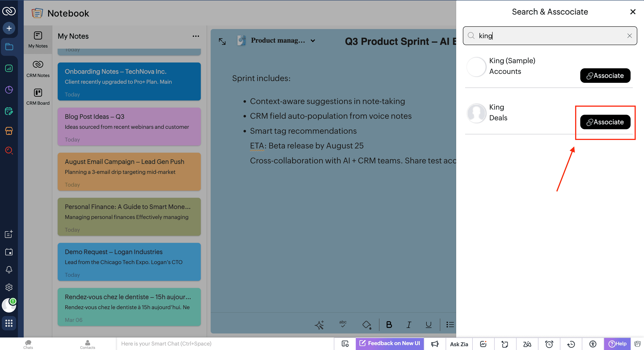The width and height of the screenshot is (644, 350).
Task: Switch to CRM Notes tab
Action: click(x=38, y=69)
